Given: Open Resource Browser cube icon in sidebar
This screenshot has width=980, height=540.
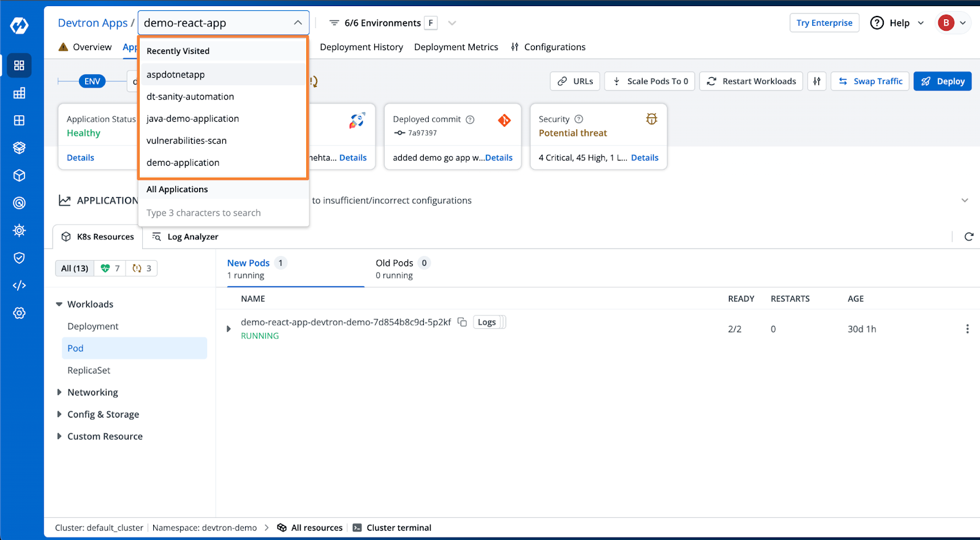Looking at the screenshot, I should point(19,176).
